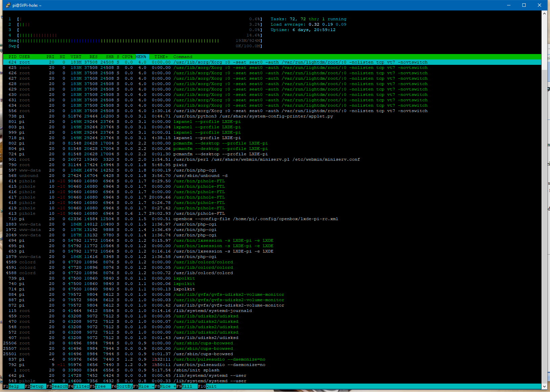Viewport: 550px width, 392px height.
Task: Sort by PID column header
Action: [x=13, y=57]
